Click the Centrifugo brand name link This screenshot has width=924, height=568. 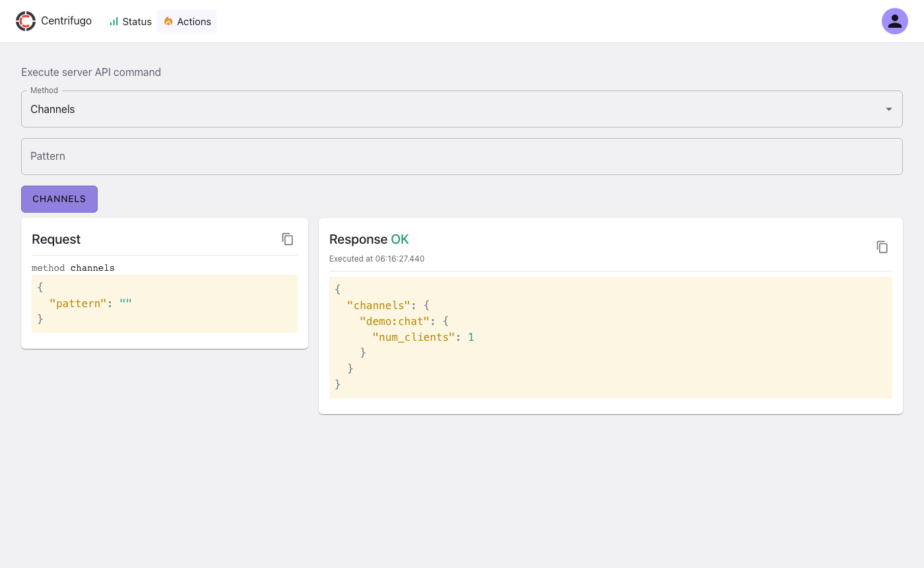66,21
